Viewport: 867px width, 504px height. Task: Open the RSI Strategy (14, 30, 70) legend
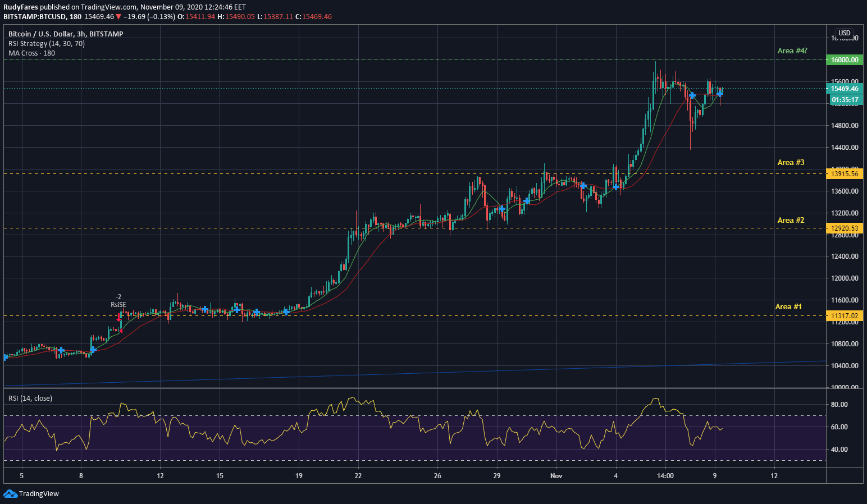(47, 44)
